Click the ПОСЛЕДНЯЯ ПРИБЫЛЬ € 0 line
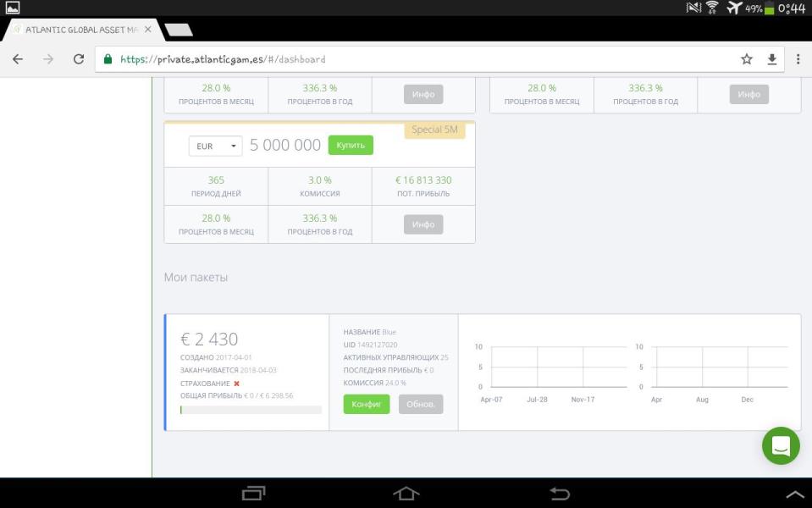 [x=389, y=370]
